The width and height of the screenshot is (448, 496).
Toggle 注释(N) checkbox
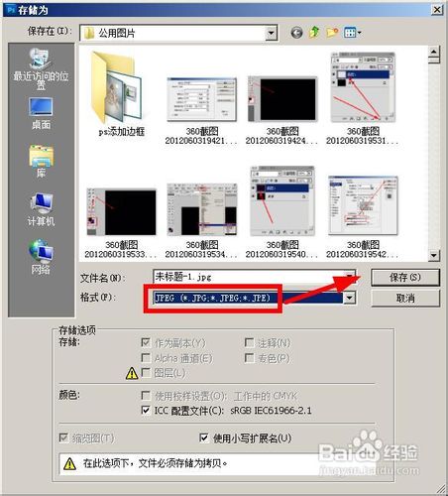[x=249, y=342]
